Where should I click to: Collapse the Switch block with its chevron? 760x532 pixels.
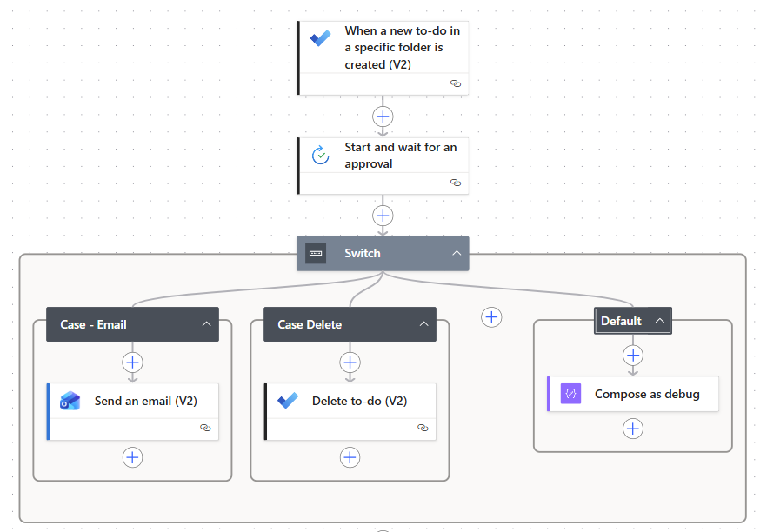click(x=457, y=253)
